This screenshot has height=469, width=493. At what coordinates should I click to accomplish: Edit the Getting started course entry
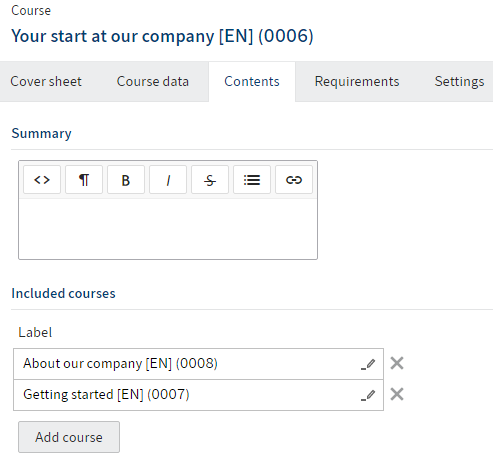click(x=368, y=395)
